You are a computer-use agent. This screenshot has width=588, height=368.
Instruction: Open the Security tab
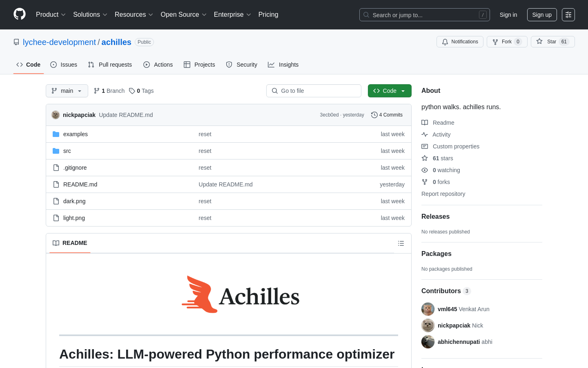242,65
